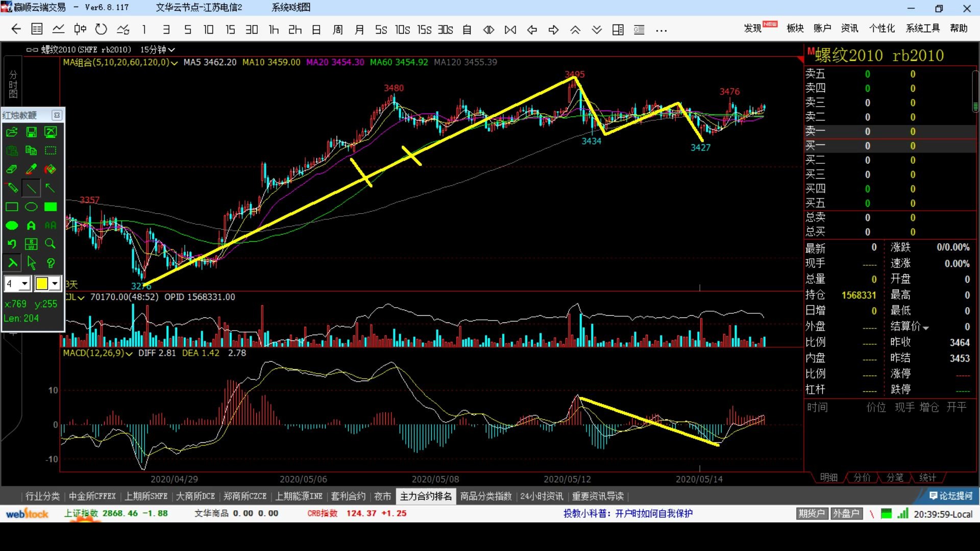Click the 论坛提问 button

click(951, 496)
